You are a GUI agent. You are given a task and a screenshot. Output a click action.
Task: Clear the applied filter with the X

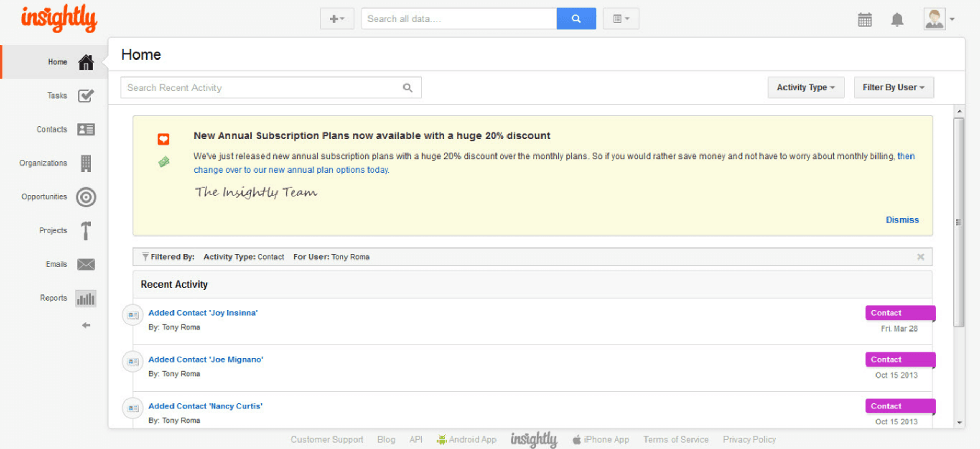[920, 257]
